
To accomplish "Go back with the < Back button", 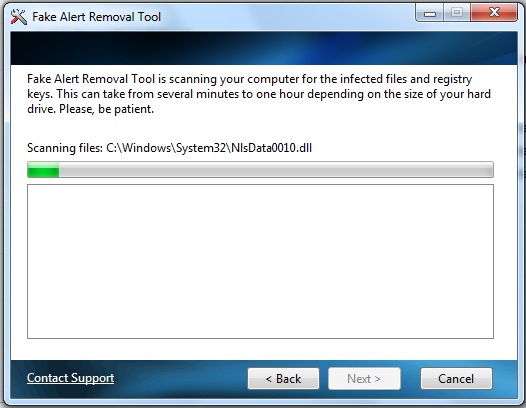I will 283,378.
